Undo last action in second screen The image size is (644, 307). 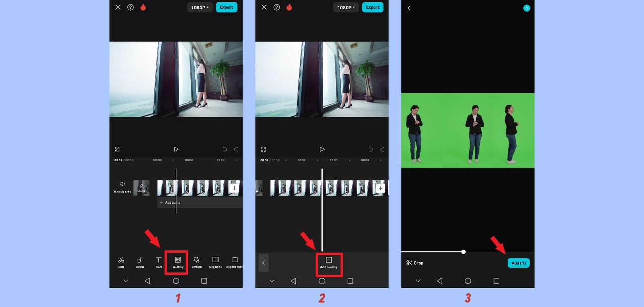tap(371, 149)
